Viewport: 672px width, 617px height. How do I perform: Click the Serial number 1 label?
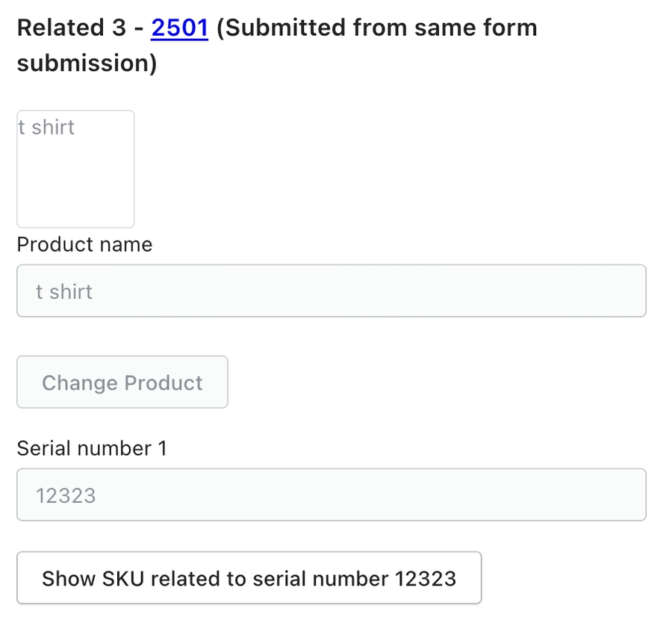click(x=92, y=448)
